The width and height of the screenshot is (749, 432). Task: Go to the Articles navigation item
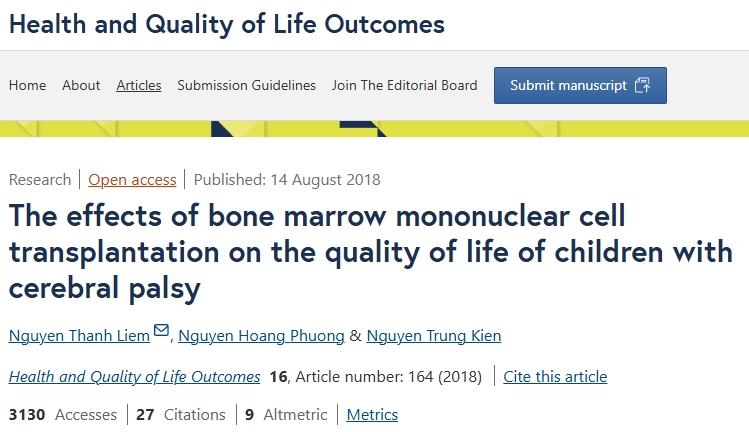[x=139, y=86]
